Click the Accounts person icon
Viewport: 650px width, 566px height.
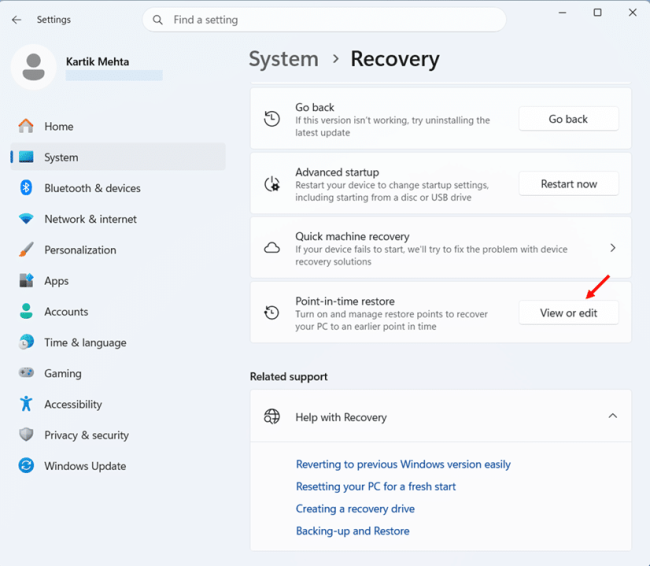(26, 311)
